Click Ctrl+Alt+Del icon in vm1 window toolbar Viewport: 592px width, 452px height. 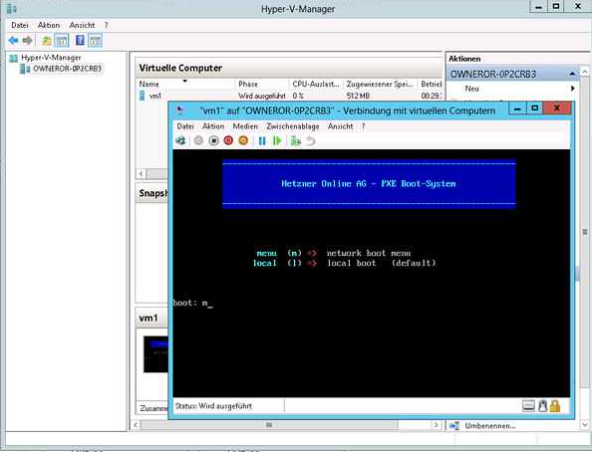[x=181, y=141]
